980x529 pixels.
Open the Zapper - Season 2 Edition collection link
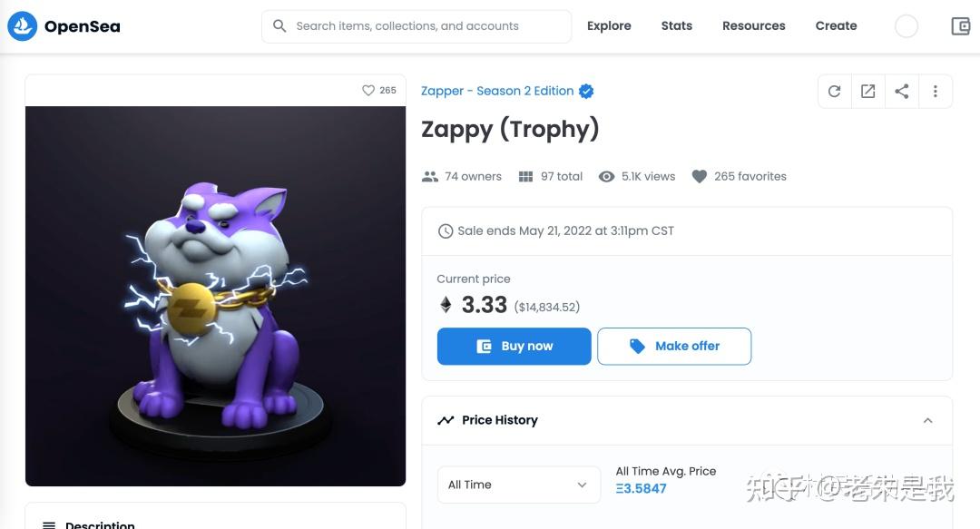click(x=495, y=91)
